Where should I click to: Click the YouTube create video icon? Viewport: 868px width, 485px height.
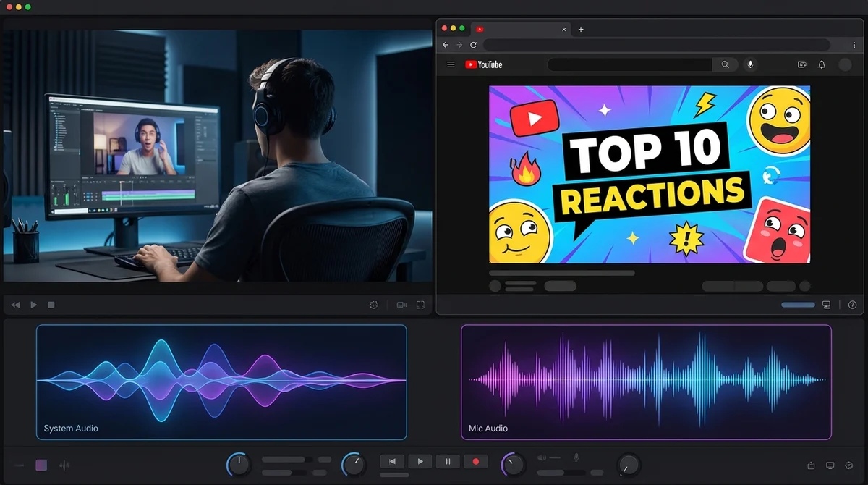(x=802, y=64)
